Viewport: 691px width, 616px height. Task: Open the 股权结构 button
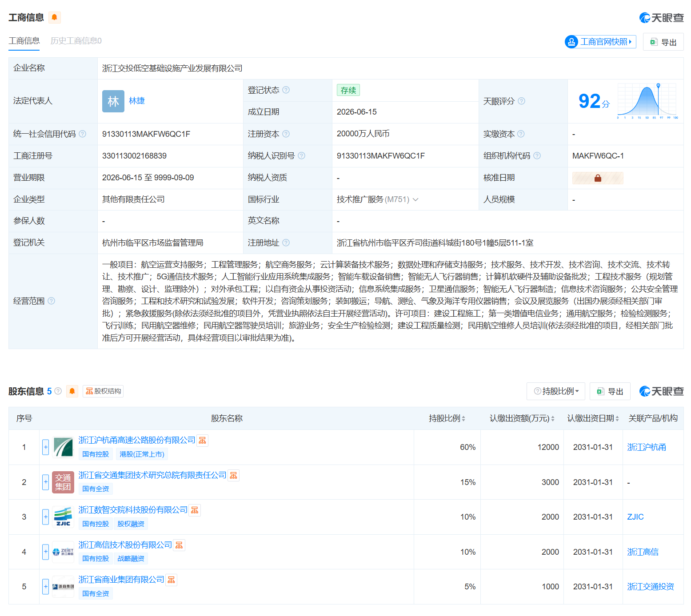pos(103,391)
